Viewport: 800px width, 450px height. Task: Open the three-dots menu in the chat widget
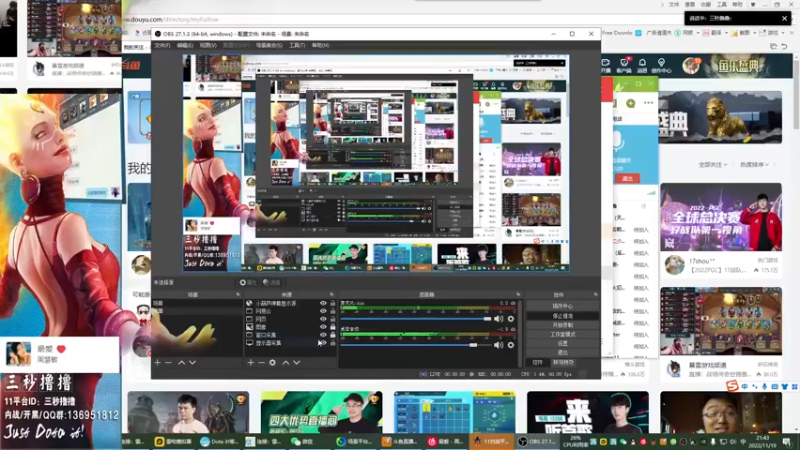(x=648, y=103)
